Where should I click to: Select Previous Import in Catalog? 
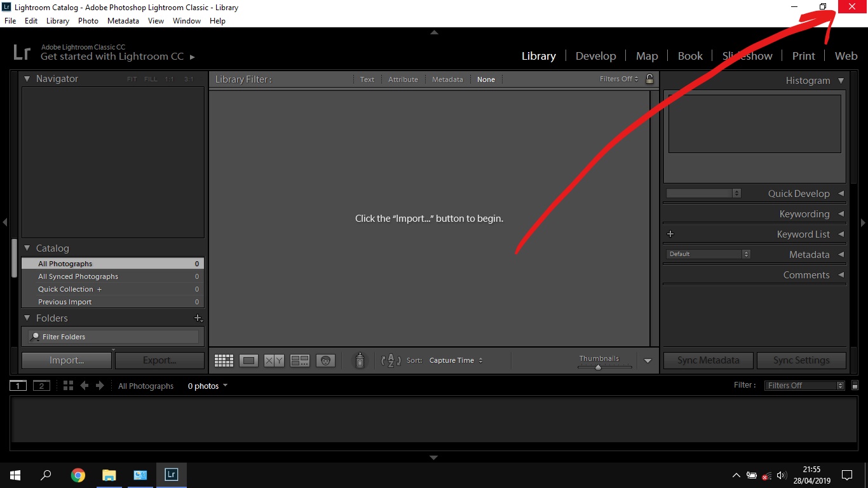(x=112, y=302)
